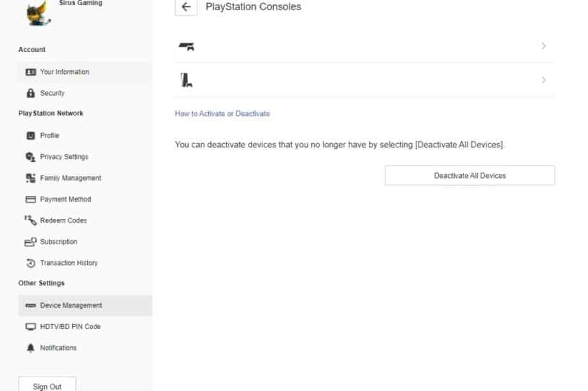The width and height of the screenshot is (588, 391).
Task: Expand the second console row chevron
Action: point(543,80)
